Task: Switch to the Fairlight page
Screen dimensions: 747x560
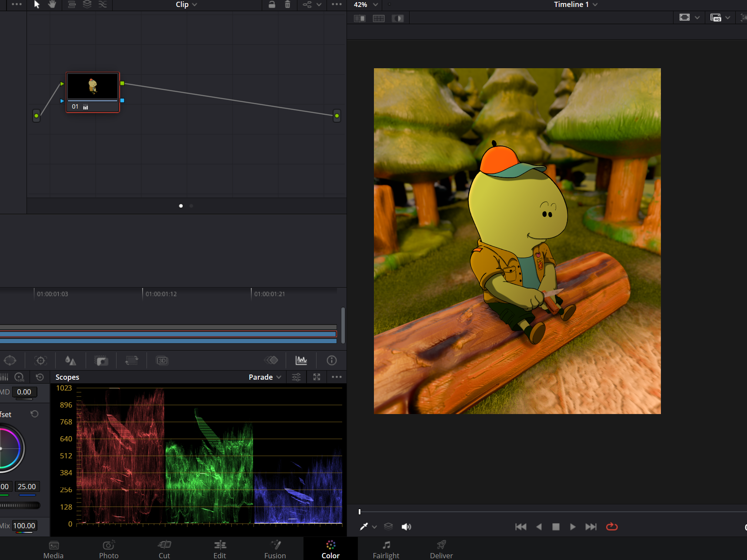Action: pos(386,550)
